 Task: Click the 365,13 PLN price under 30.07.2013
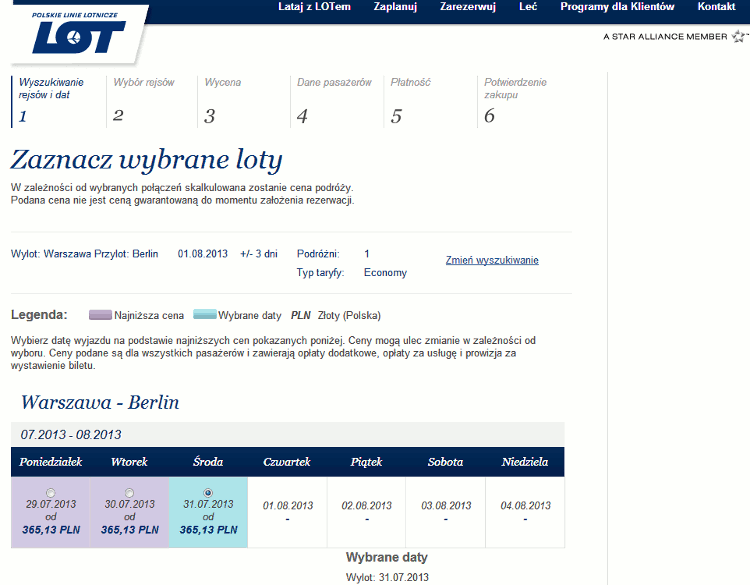click(130, 530)
